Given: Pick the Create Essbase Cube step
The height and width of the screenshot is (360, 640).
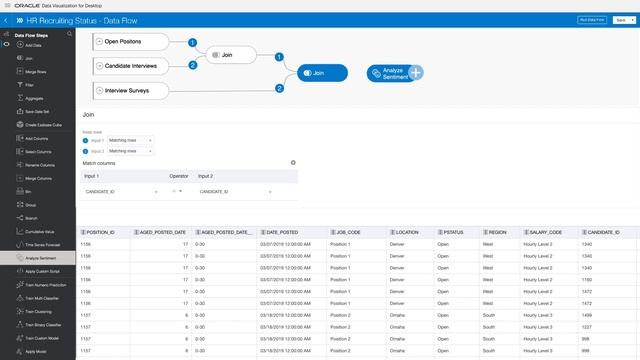Looking at the screenshot, I should [39, 124].
